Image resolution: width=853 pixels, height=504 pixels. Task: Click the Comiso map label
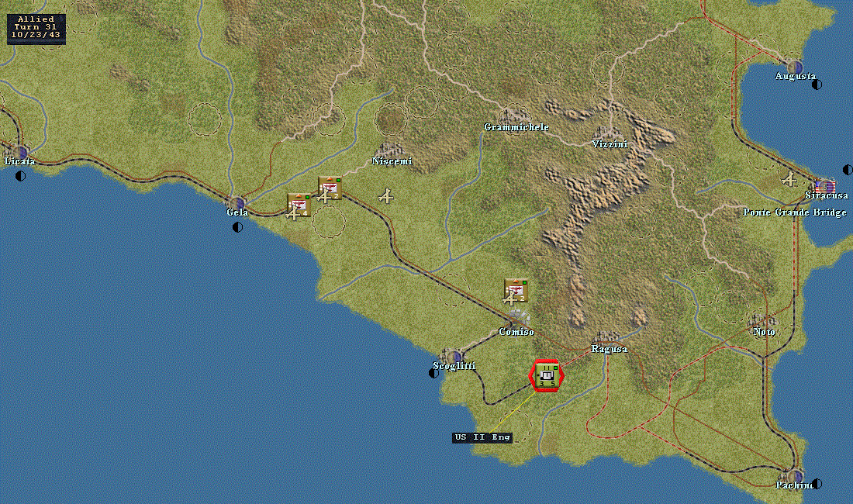pos(516,332)
